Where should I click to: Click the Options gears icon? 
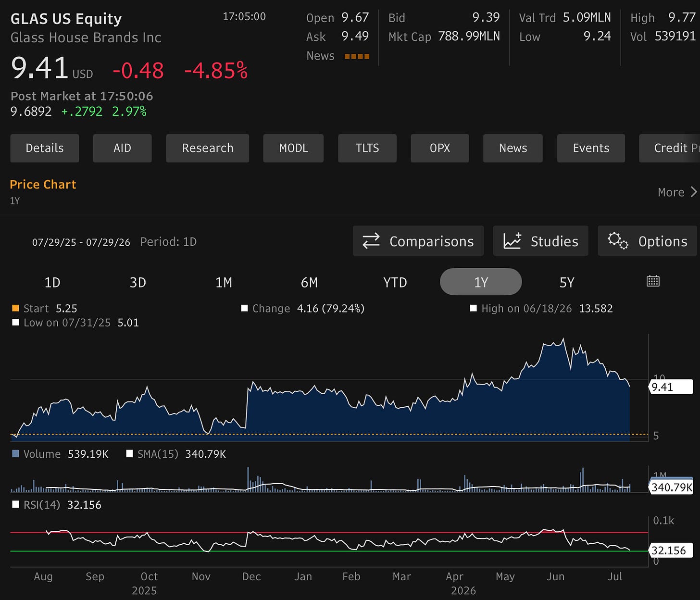(x=618, y=240)
